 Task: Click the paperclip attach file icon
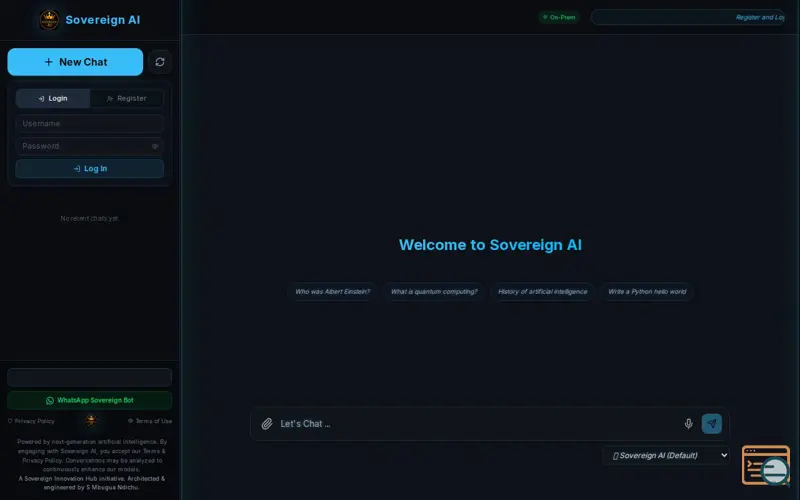[x=267, y=424]
